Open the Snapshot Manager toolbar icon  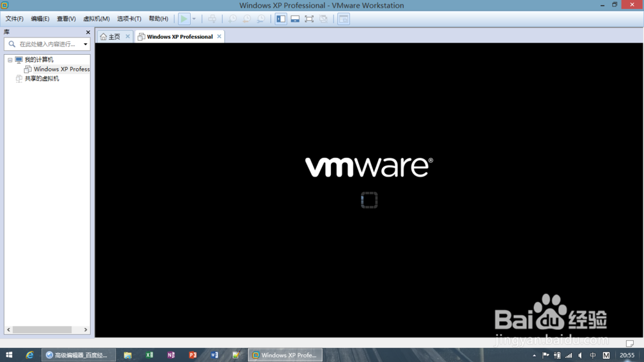[x=261, y=19]
